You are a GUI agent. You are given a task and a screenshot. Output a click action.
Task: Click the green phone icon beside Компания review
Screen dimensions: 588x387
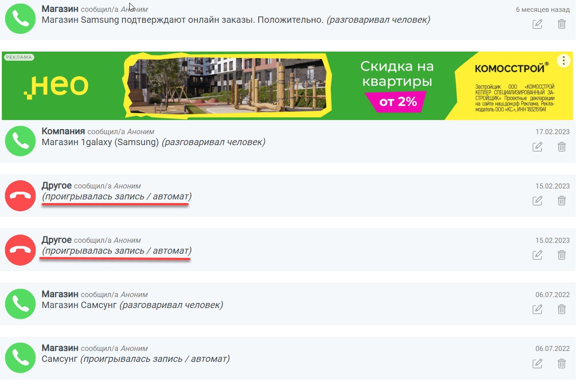pos(20,141)
